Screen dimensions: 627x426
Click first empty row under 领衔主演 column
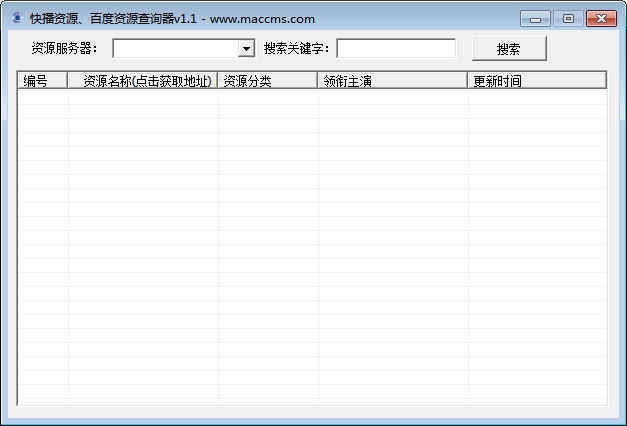(x=393, y=98)
